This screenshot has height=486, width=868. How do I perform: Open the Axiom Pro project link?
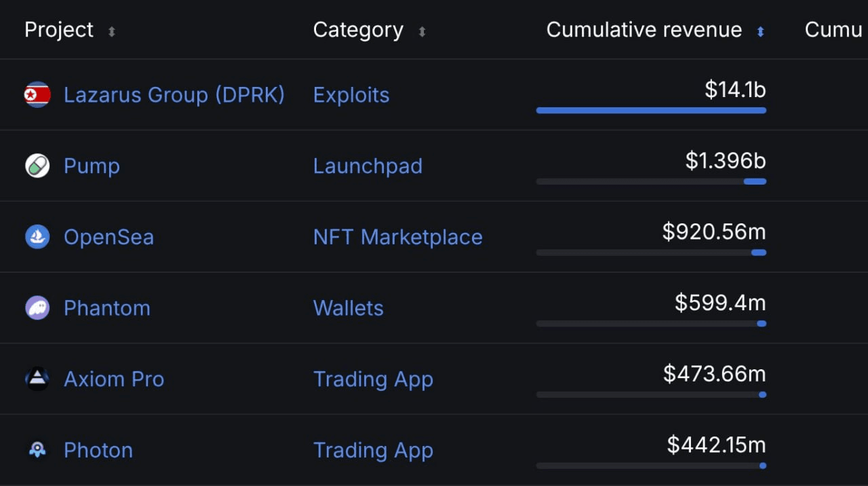[x=114, y=379]
